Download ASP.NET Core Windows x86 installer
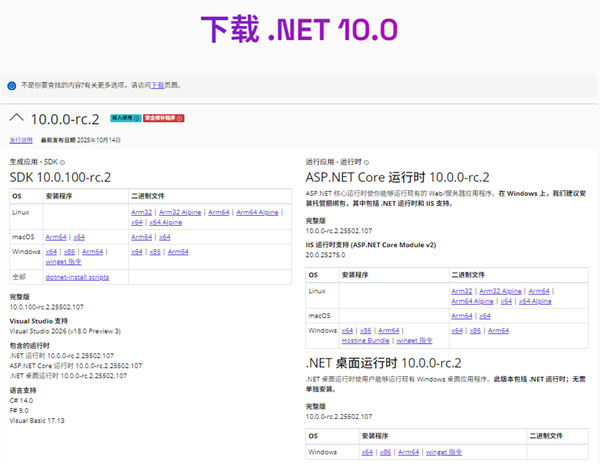The width and height of the screenshot is (600, 465). 365,330
